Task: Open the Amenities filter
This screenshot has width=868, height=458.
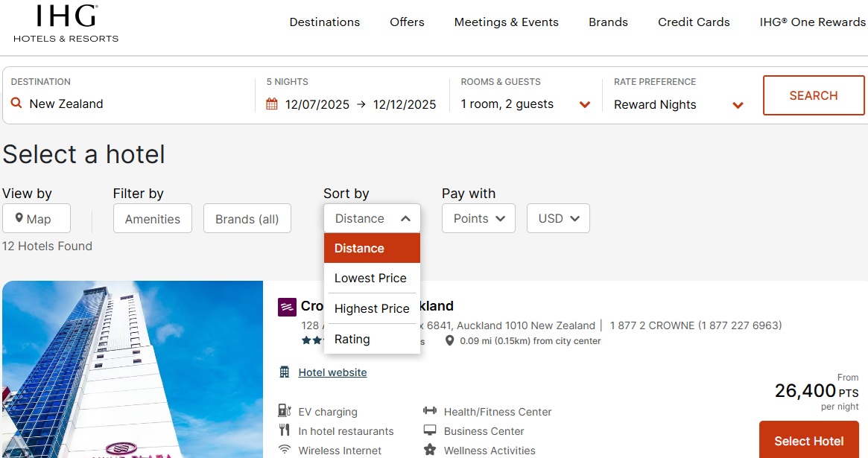Action: coord(153,218)
